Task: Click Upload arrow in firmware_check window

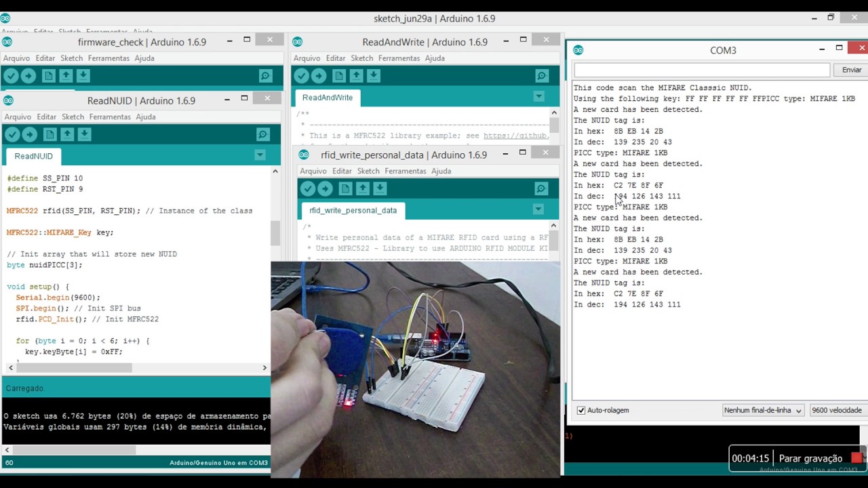Action: [x=28, y=76]
